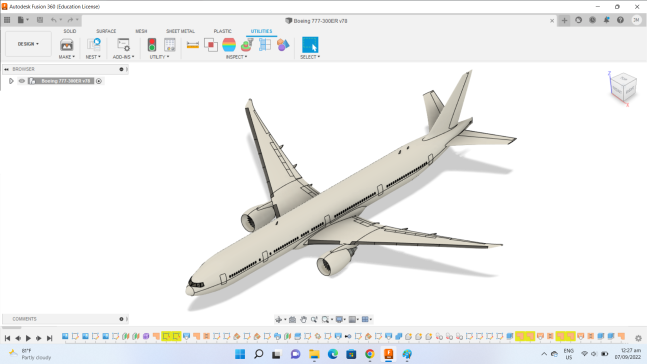The height and width of the screenshot is (364, 647).
Task: Select the Orbit navigation tool
Action: click(x=279, y=319)
